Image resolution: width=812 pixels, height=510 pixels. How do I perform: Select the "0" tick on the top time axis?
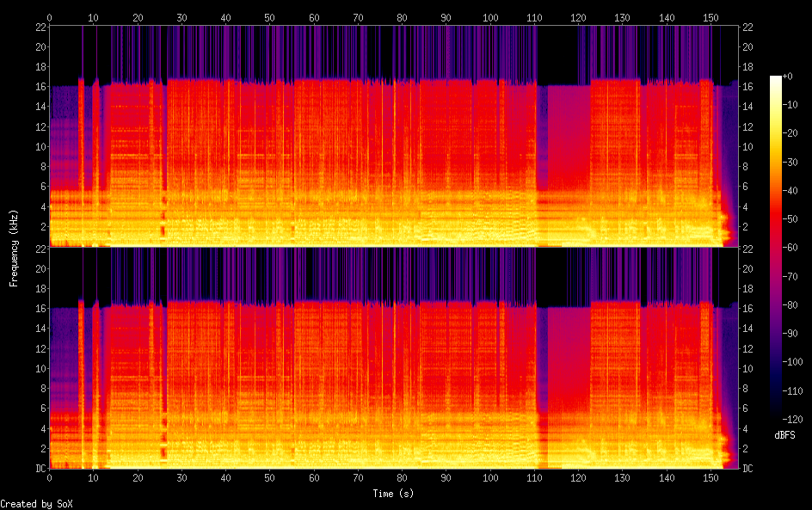coord(50,17)
